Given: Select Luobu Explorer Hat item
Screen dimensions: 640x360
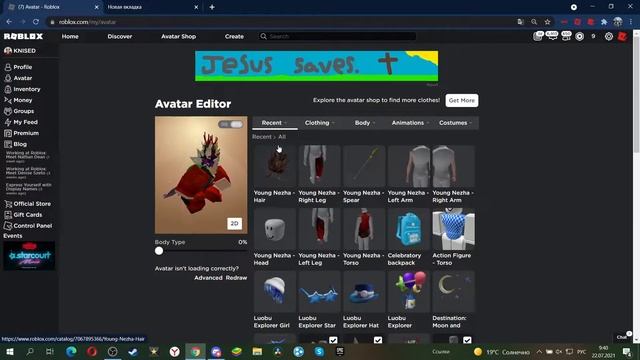Looking at the screenshot, I should click(x=364, y=300).
